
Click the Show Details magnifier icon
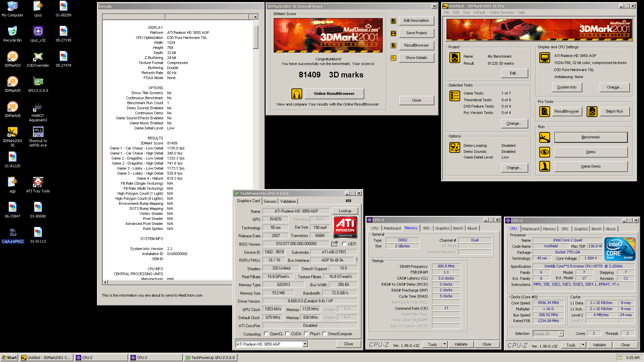click(393, 58)
